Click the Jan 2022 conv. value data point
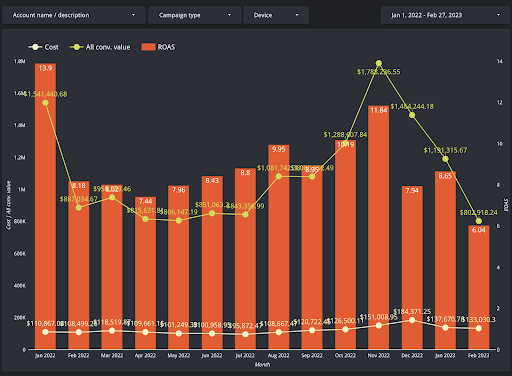 tap(45, 103)
